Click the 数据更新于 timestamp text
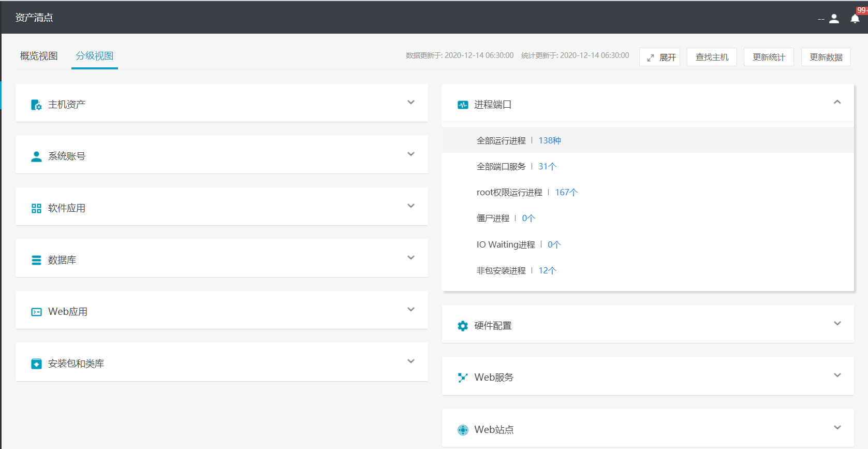 (460, 55)
